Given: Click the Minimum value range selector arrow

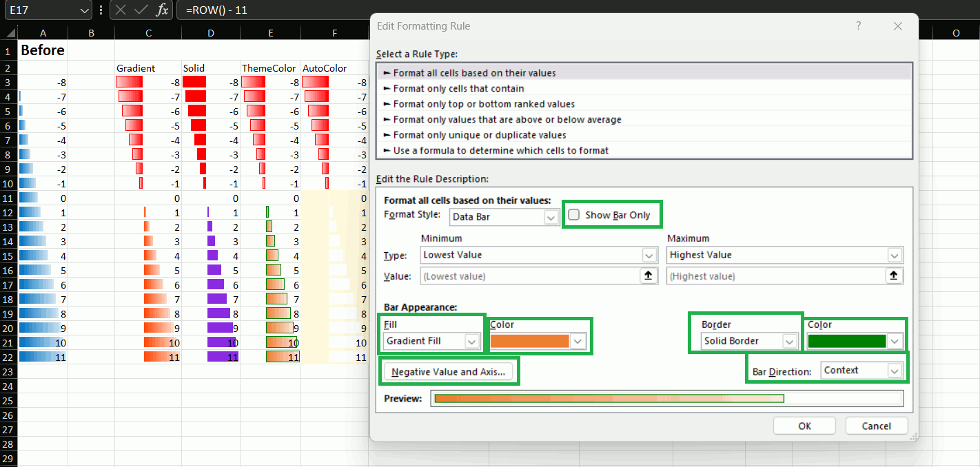Looking at the screenshot, I should pos(648,276).
